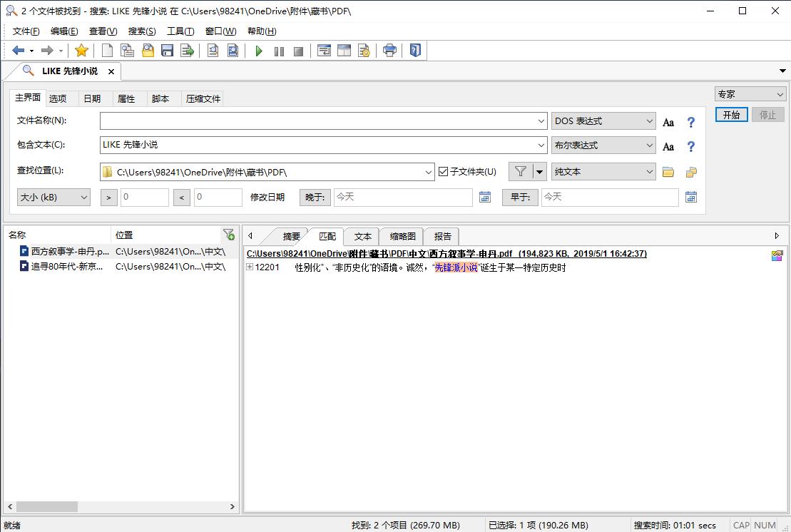Image resolution: width=791 pixels, height=532 pixels.
Task: Click the green play start-search toolbar icon
Action: tap(259, 51)
